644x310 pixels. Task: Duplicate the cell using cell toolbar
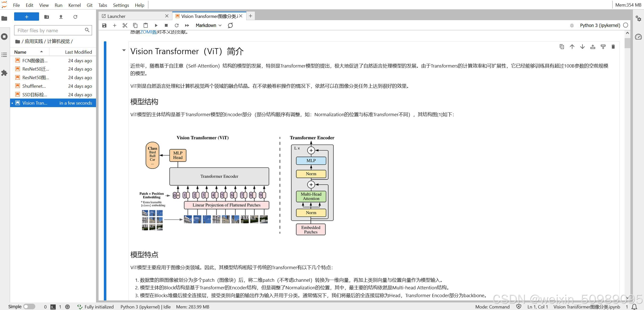coord(562,47)
